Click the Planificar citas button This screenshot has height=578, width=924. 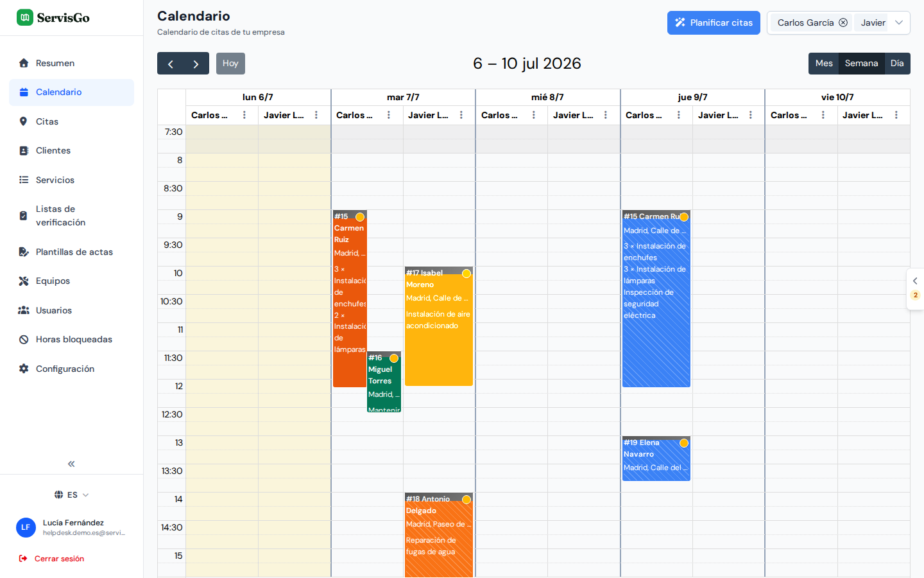714,22
